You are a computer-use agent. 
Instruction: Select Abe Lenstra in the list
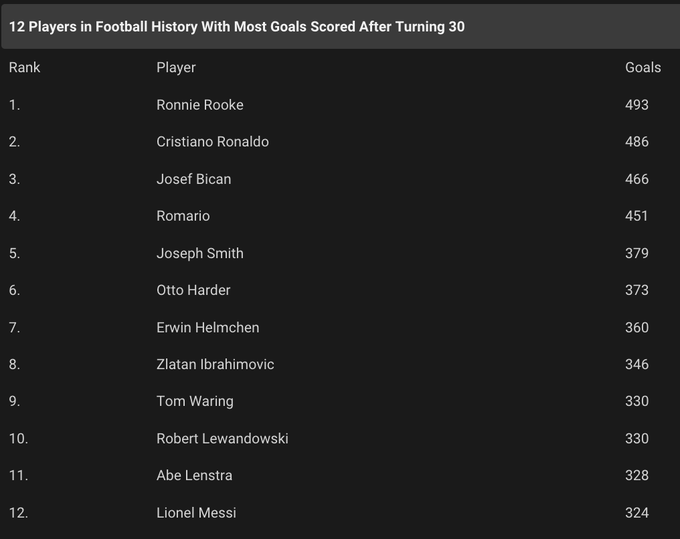tap(196, 475)
